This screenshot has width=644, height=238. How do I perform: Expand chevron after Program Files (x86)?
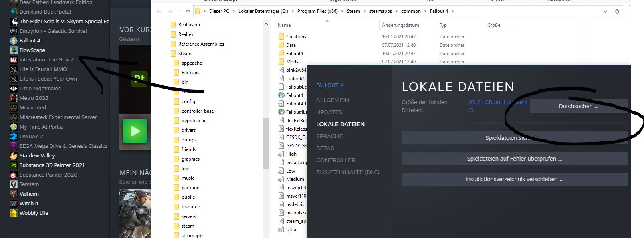tap(342, 11)
